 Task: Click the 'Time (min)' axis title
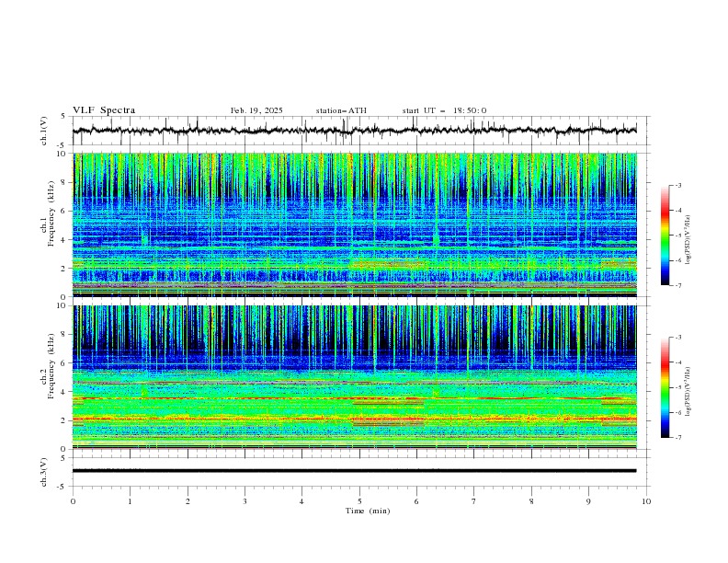368,511
